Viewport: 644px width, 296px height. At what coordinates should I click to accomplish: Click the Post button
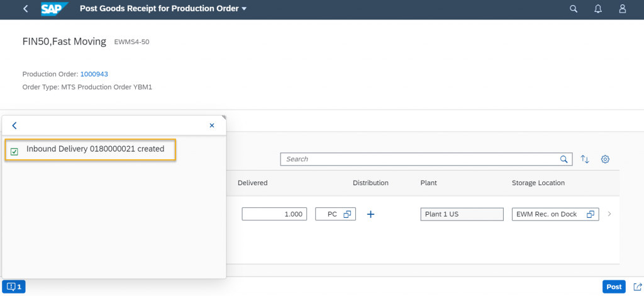tap(614, 287)
